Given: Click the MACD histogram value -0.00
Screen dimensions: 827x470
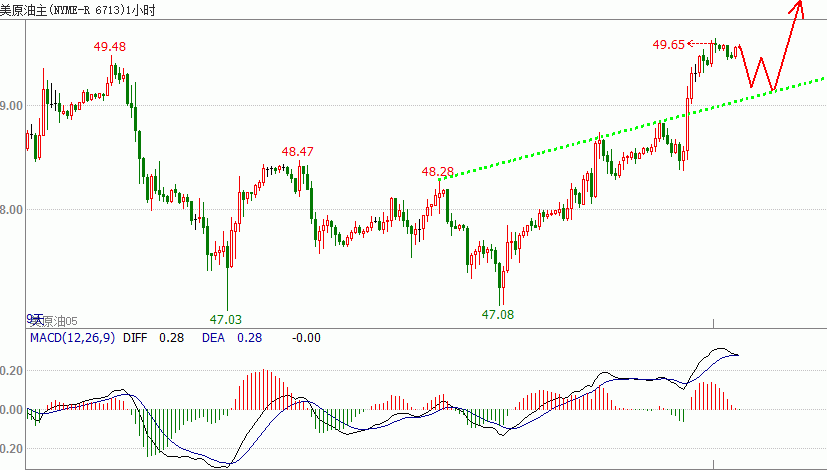Looking at the screenshot, I should (306, 338).
